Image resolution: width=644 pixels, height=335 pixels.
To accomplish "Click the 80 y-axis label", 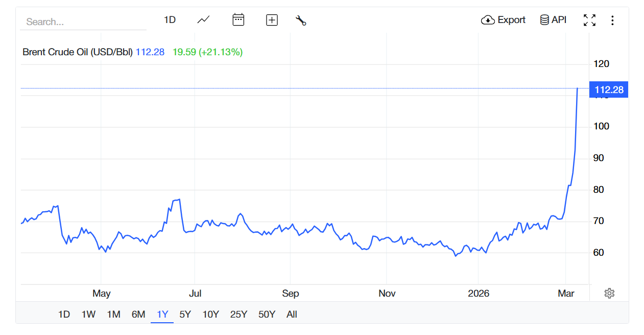I will (x=599, y=189).
